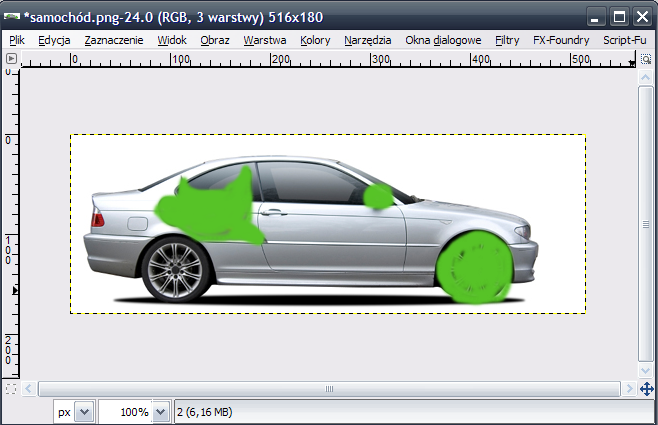
Task: Expand the 100% zoom dropdown arrow
Action: (159, 411)
